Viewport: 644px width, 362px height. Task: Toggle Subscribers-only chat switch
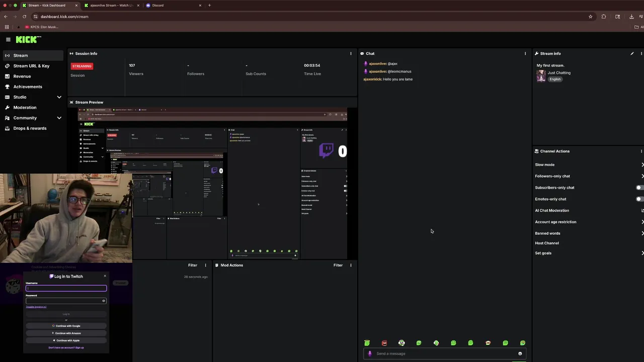click(x=639, y=188)
